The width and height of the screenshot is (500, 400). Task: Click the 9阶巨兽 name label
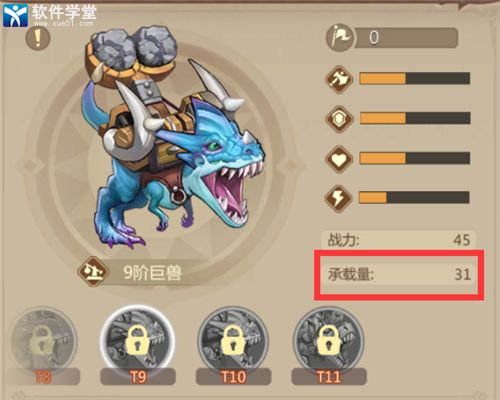(x=153, y=273)
